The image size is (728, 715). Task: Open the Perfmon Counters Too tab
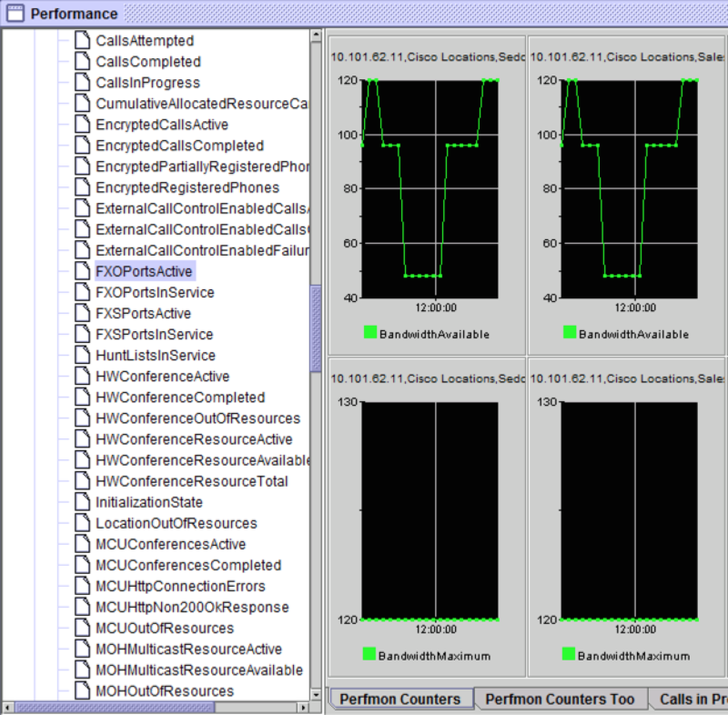[x=560, y=699]
